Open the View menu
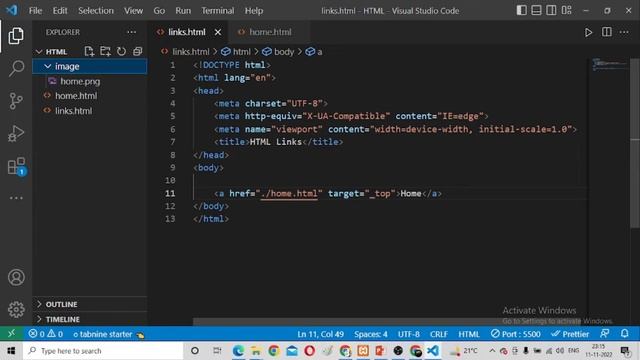 point(133,10)
